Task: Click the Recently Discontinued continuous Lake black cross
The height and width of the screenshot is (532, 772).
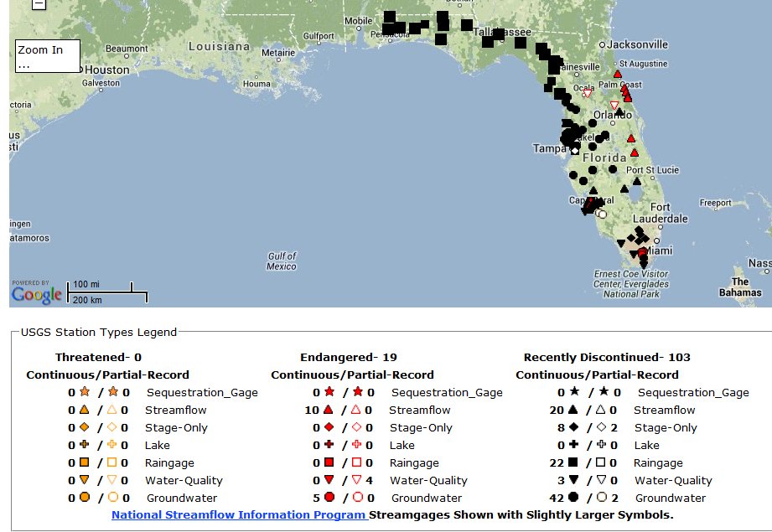Action: coord(573,444)
